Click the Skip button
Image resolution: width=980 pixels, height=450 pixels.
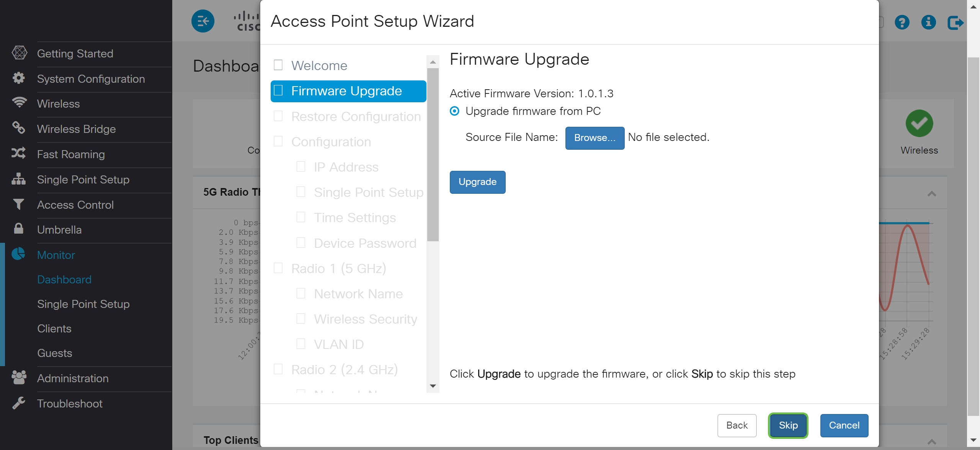tap(788, 425)
